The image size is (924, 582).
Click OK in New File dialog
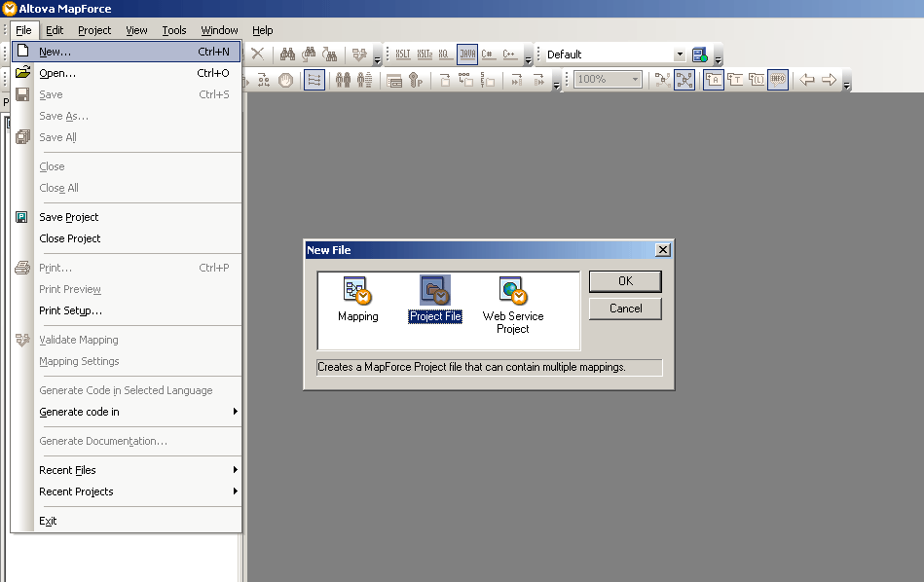tap(625, 281)
